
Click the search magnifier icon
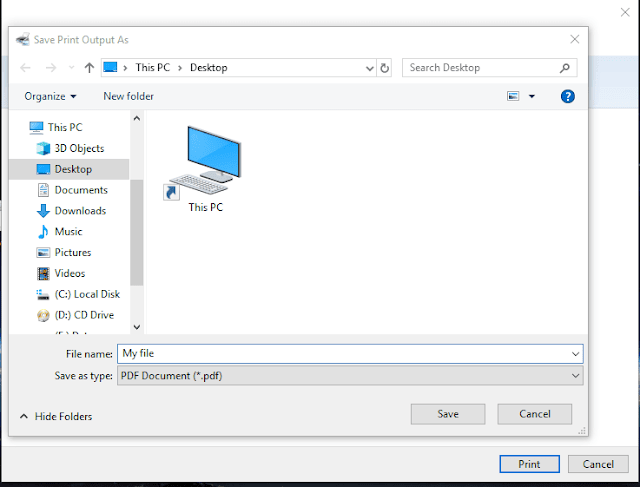coord(565,68)
